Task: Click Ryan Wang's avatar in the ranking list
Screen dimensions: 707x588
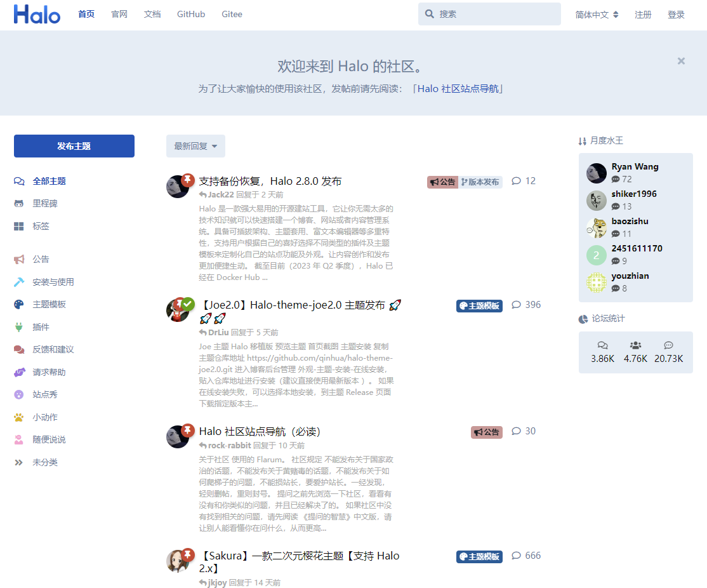Action: 596,173
